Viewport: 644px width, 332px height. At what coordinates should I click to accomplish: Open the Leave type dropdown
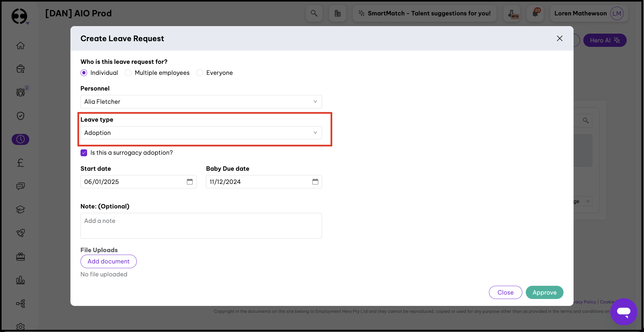[x=201, y=133]
